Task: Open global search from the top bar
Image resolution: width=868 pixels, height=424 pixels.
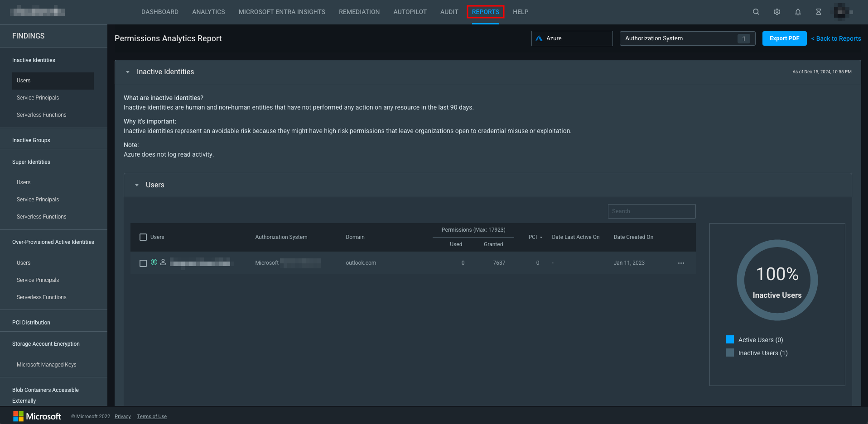Action: point(756,12)
